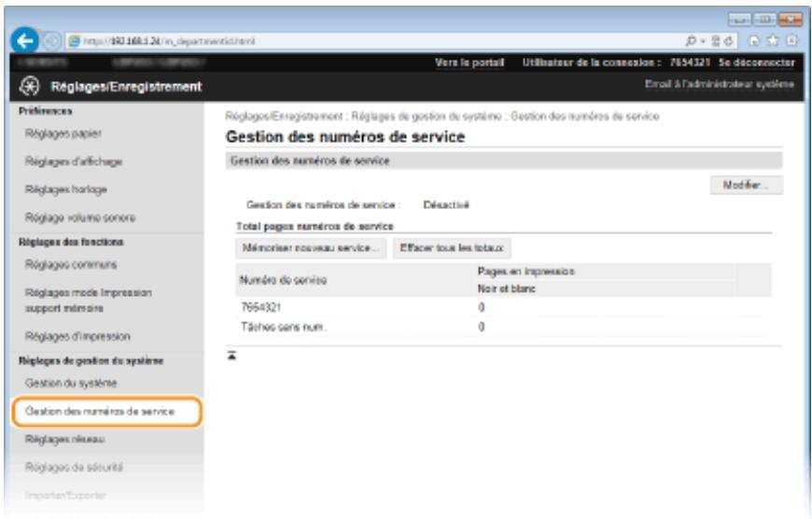Click Effacer tous les totaux button
812x519 pixels.
[x=452, y=248]
